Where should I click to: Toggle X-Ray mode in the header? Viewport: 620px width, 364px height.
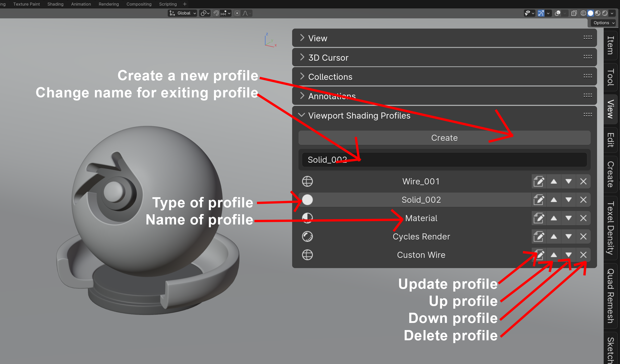click(574, 13)
